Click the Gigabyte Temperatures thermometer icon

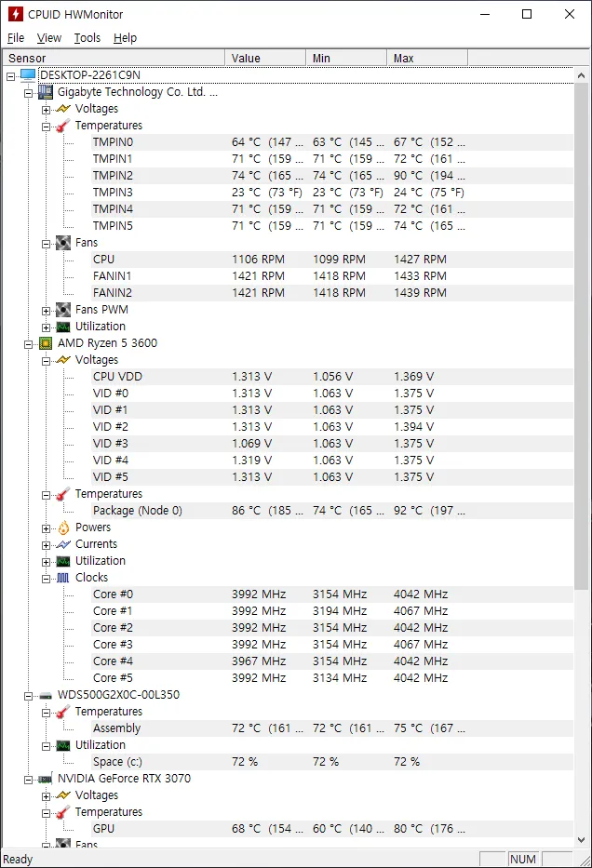(x=63, y=126)
